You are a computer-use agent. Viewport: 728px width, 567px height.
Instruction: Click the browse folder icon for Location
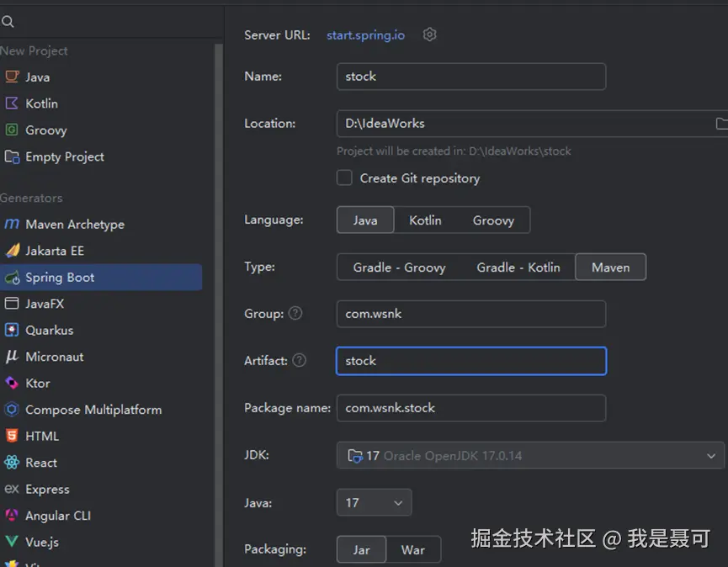(721, 124)
